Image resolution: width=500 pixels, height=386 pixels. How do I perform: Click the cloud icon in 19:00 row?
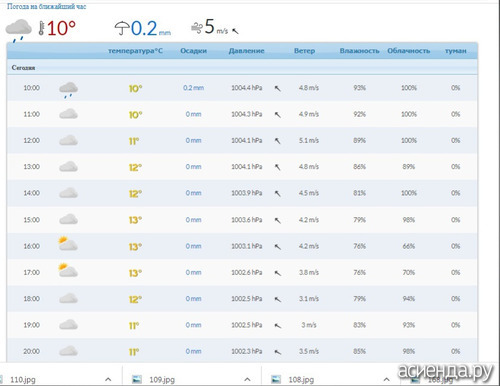click(68, 325)
